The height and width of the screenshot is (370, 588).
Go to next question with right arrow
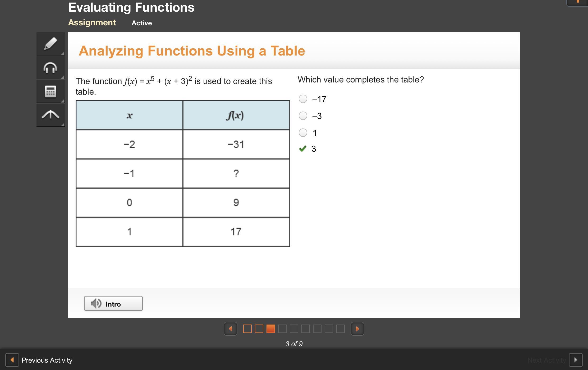point(357,329)
